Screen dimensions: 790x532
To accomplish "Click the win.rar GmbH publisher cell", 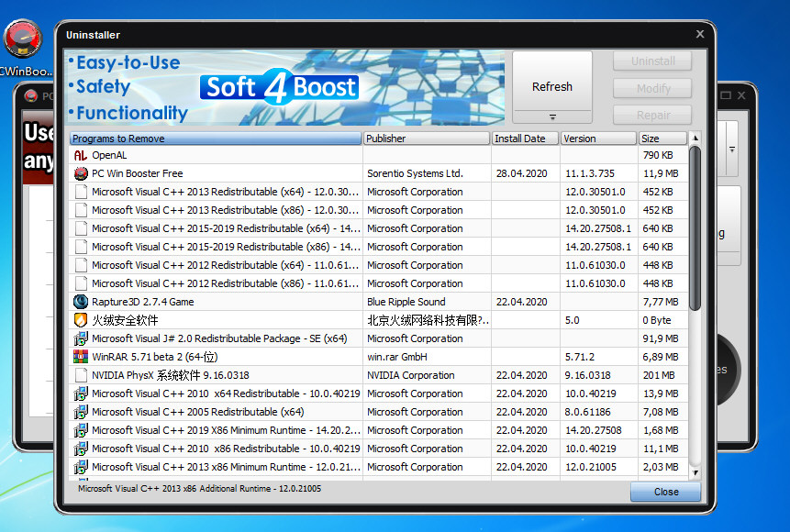I will coord(397,357).
